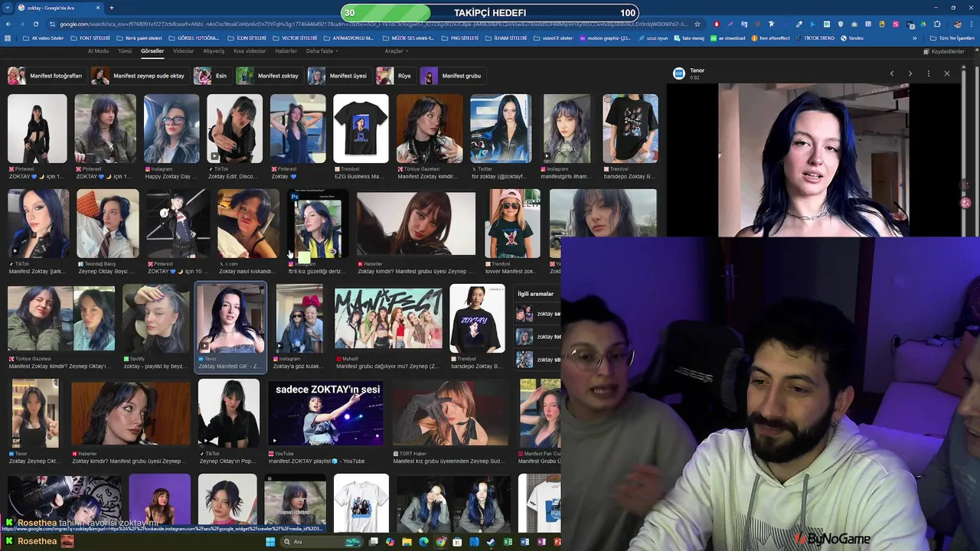Open the Tenor Zoktay Manifest GIF thumbnail

[230, 318]
